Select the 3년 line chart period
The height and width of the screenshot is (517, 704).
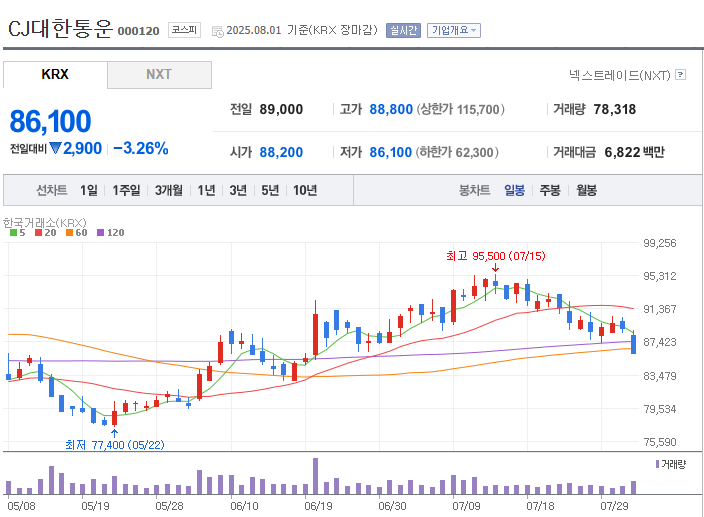coord(238,190)
